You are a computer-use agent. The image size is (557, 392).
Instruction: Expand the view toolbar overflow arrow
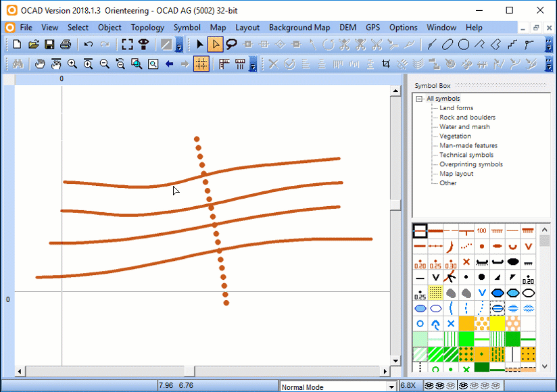pyautogui.click(x=253, y=64)
